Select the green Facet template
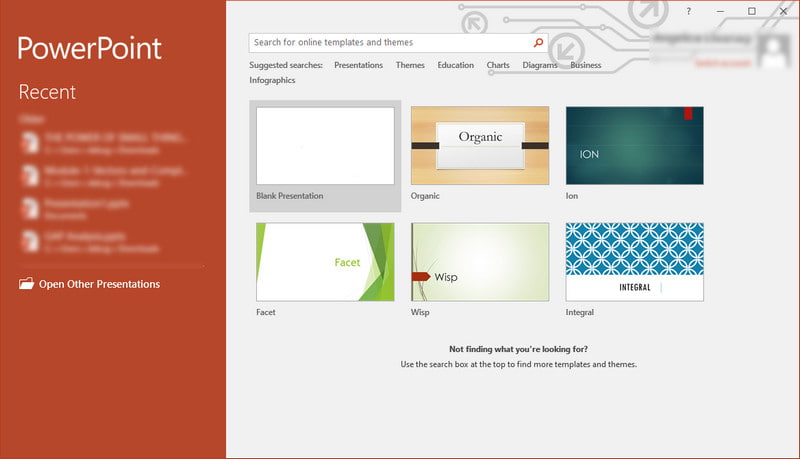 325,261
